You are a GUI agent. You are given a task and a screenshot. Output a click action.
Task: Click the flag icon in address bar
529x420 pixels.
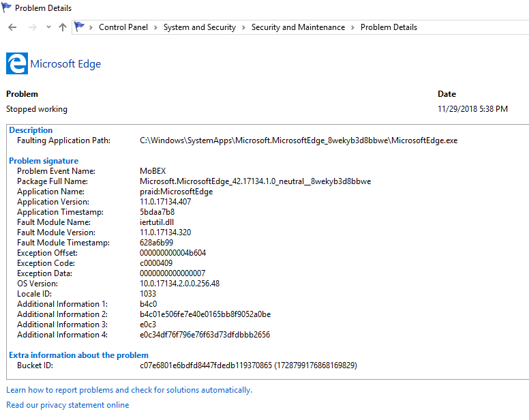coord(79,27)
